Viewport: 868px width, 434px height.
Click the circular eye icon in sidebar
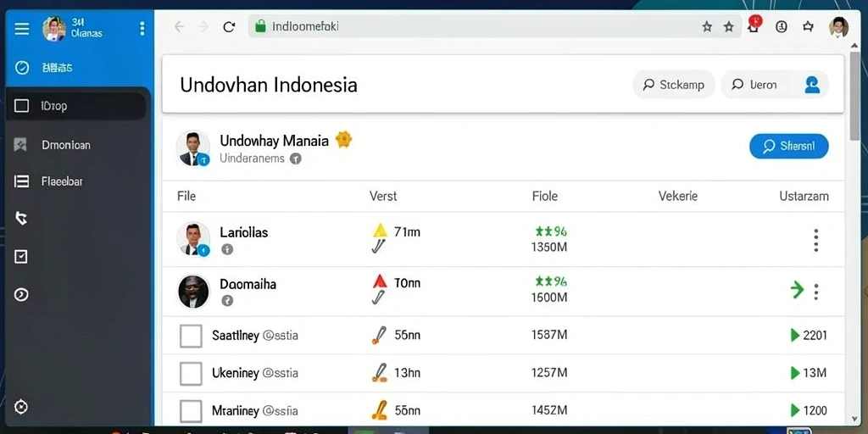pyautogui.click(x=21, y=294)
